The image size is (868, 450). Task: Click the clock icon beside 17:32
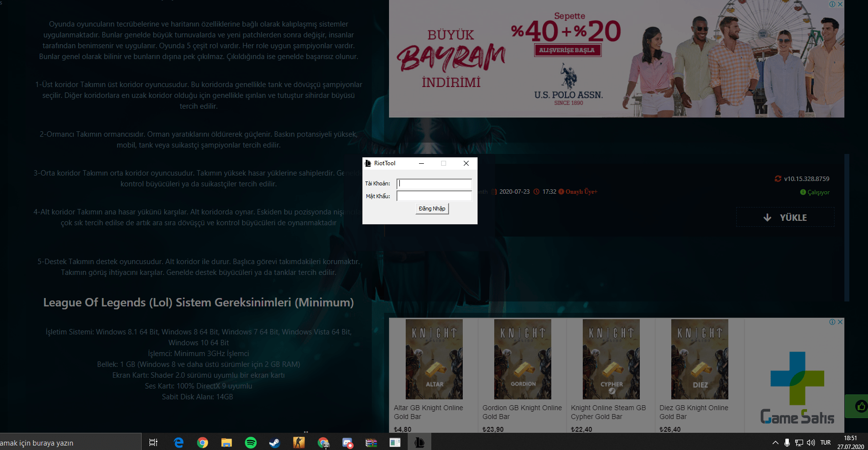click(537, 192)
